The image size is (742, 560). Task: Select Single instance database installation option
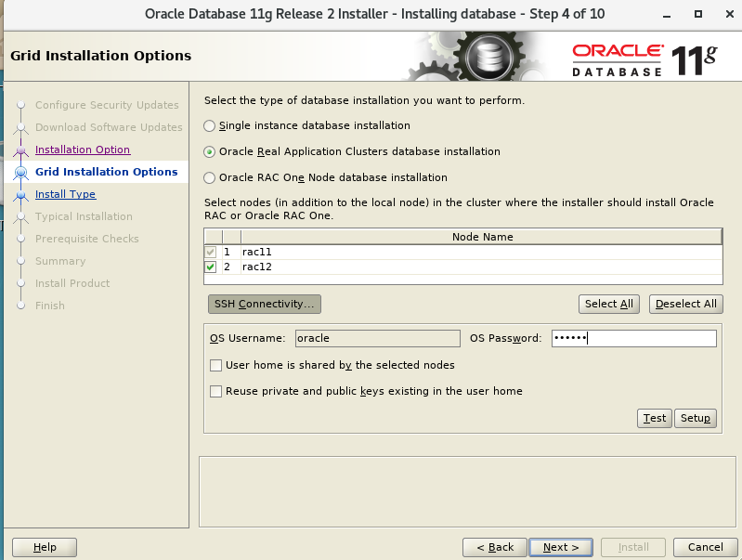(210, 125)
